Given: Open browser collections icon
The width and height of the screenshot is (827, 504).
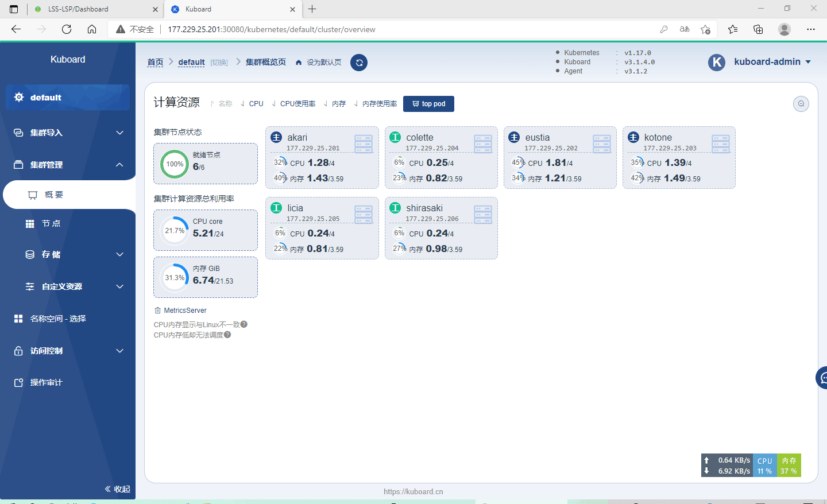Looking at the screenshot, I should click(758, 29).
